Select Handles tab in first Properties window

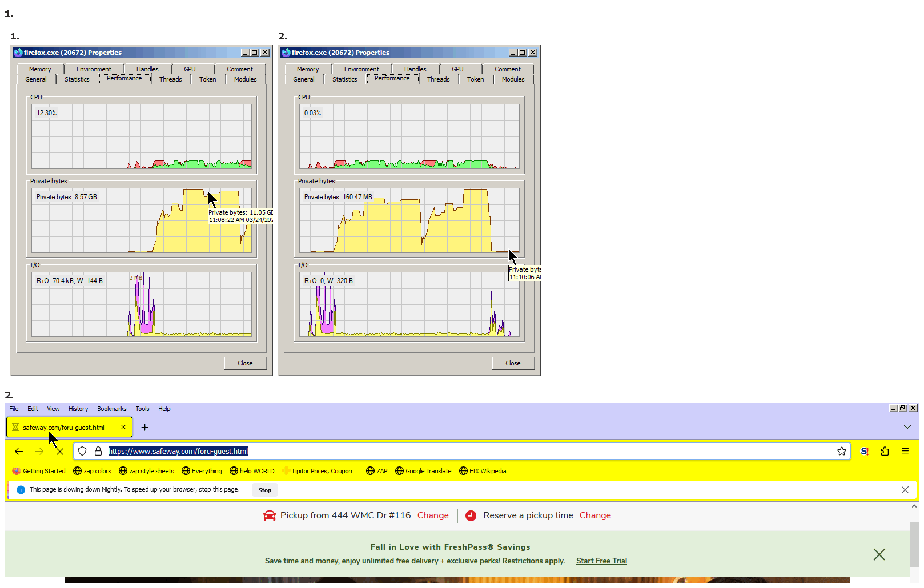click(x=147, y=70)
